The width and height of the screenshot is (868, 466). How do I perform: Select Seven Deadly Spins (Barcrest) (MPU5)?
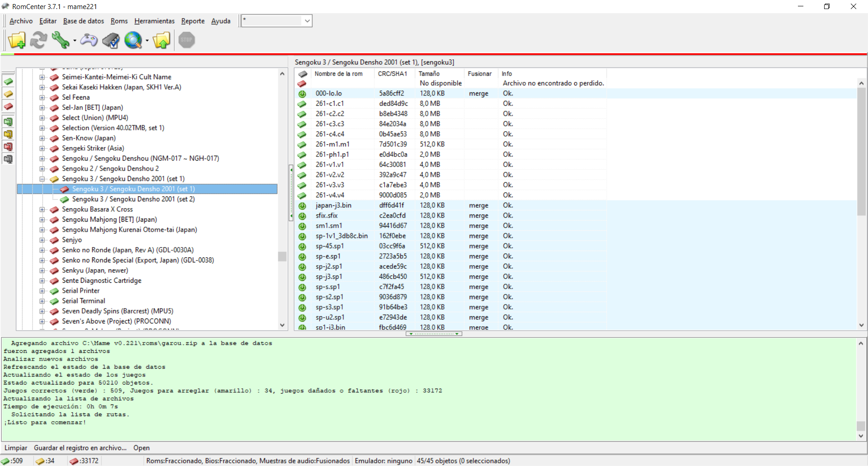118,311
